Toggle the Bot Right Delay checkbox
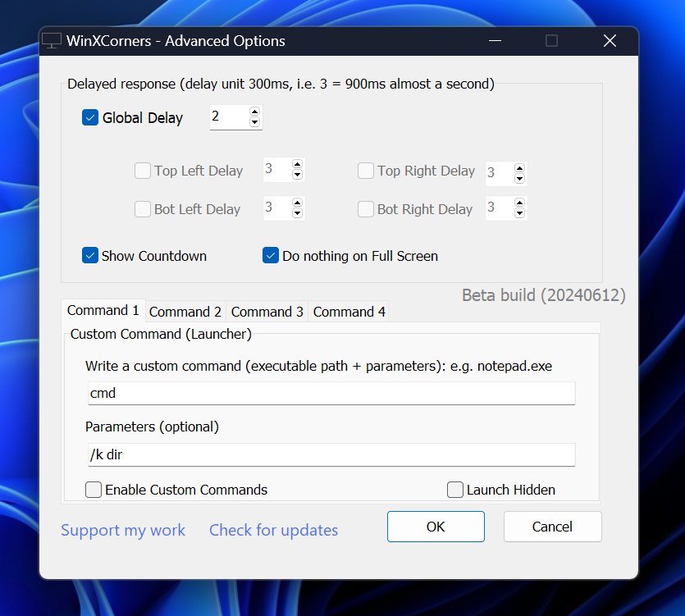 366,209
